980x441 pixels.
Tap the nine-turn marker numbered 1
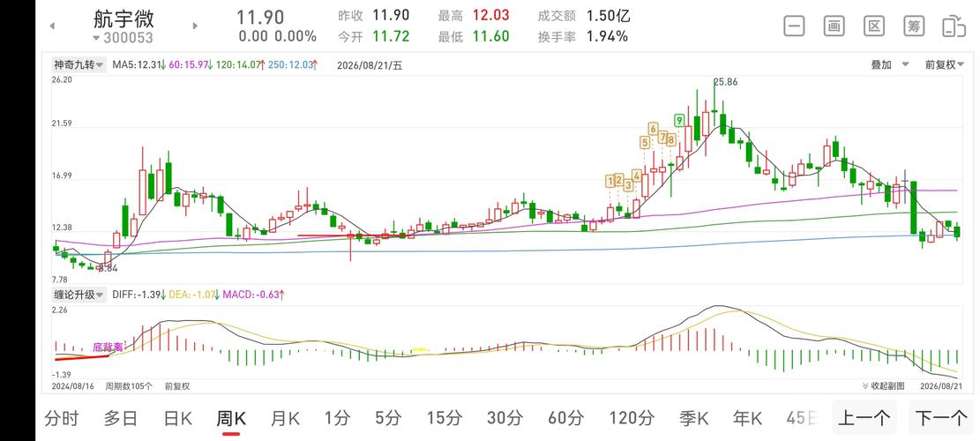coord(610,181)
